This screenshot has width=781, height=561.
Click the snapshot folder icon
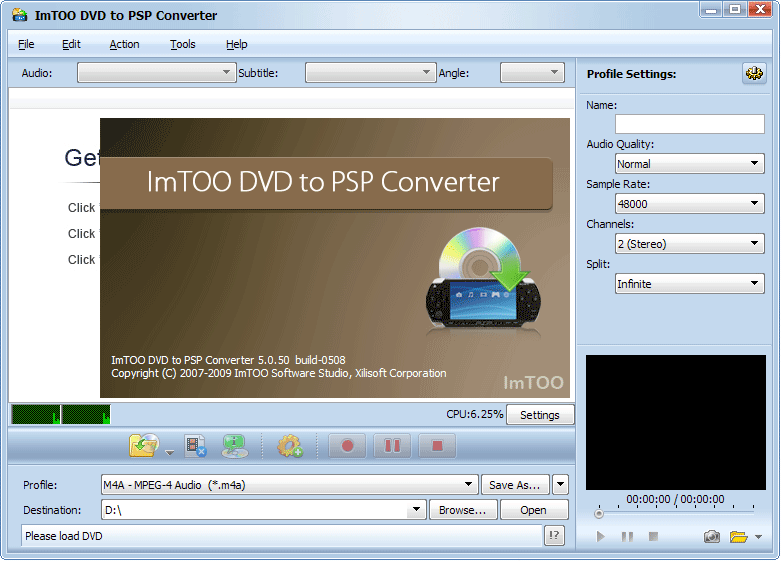coord(739,537)
